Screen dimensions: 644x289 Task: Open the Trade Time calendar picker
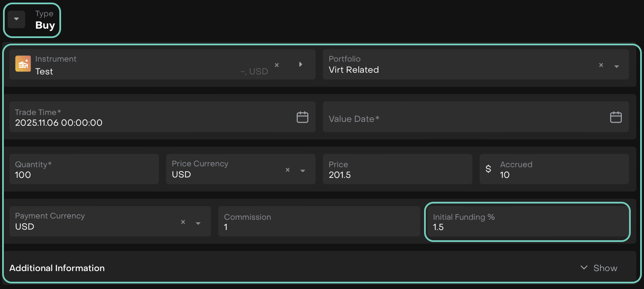(302, 117)
